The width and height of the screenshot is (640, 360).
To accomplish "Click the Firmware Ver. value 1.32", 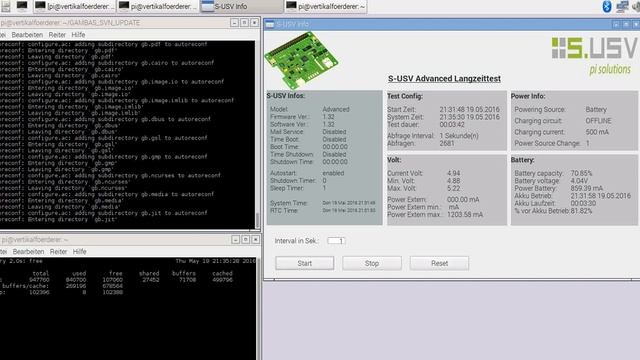I will click(328, 117).
